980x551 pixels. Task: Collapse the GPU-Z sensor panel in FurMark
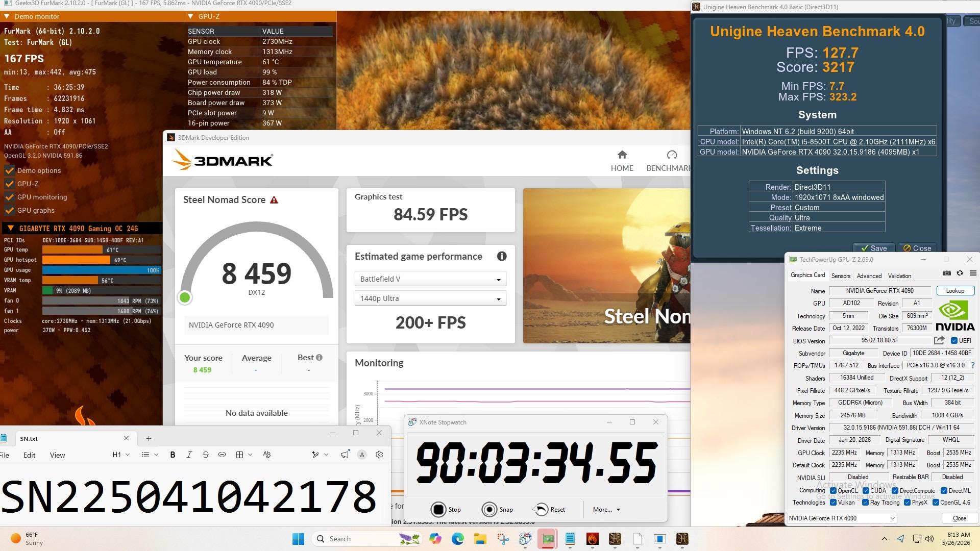190,16
